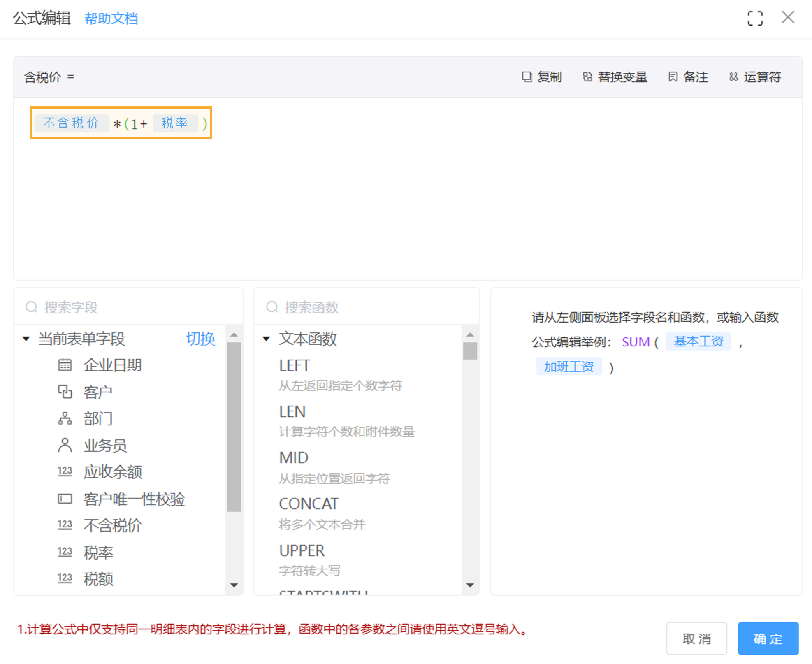Select the LEFT function
This screenshot has height=664, width=812.
294,365
